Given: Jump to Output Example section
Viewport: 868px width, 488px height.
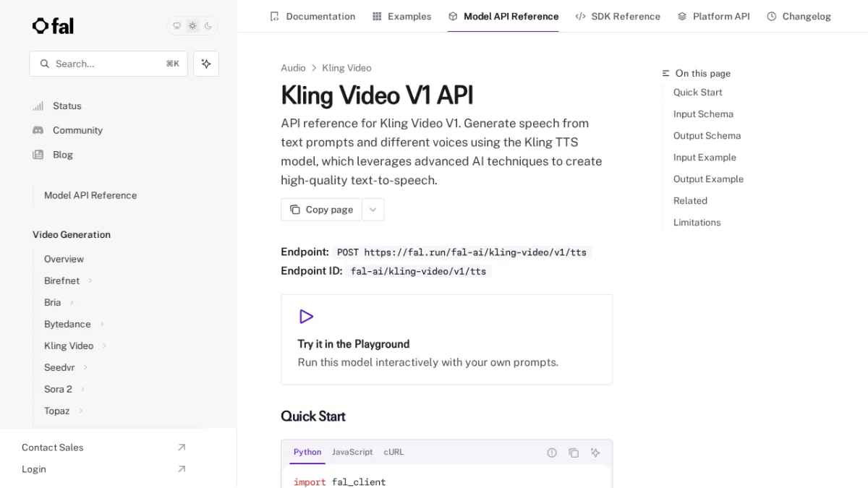Looking at the screenshot, I should (708, 179).
